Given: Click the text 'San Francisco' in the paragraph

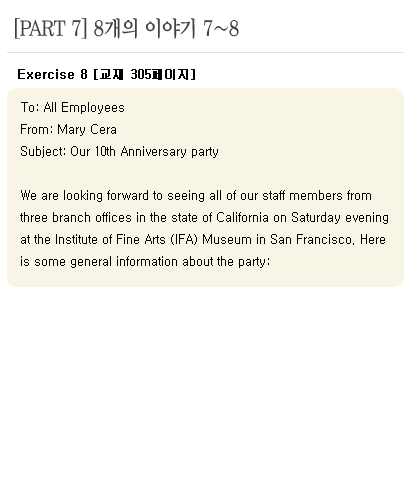Looking at the screenshot, I should tap(311, 240).
